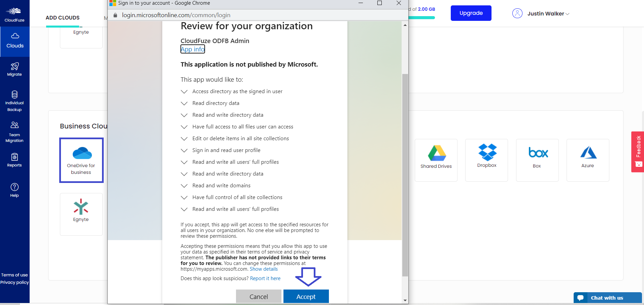Click the storage usage progress bar

[421, 18]
